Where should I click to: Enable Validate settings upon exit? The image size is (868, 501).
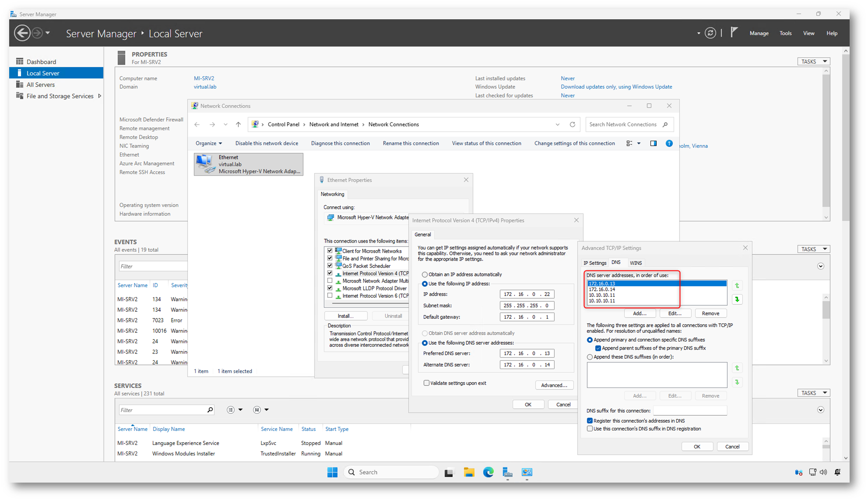(x=426, y=383)
